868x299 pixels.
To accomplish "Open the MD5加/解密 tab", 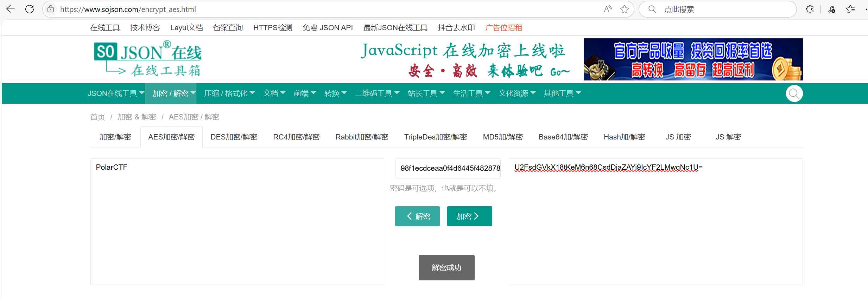I will [502, 137].
